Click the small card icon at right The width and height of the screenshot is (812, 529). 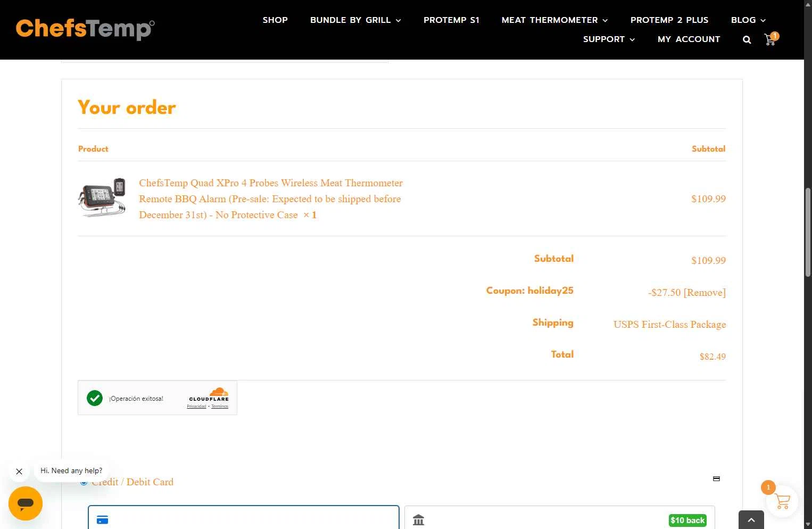tap(716, 479)
